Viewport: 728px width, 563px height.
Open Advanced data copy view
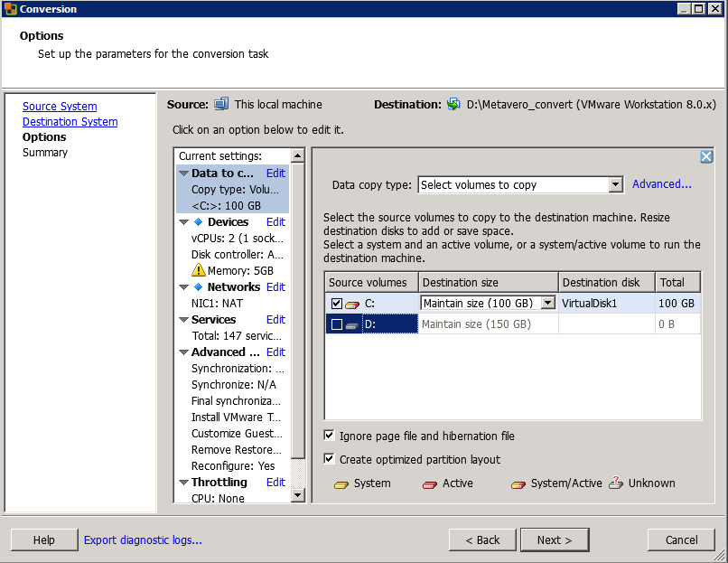click(661, 184)
